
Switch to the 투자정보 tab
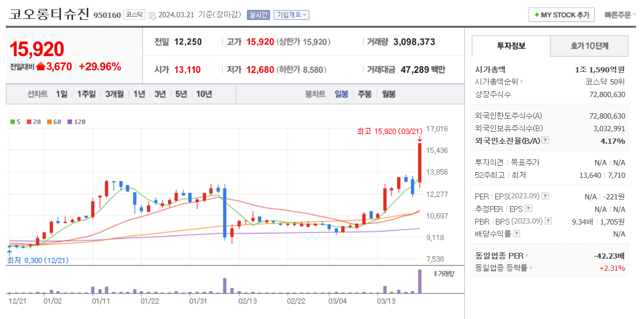coord(511,46)
